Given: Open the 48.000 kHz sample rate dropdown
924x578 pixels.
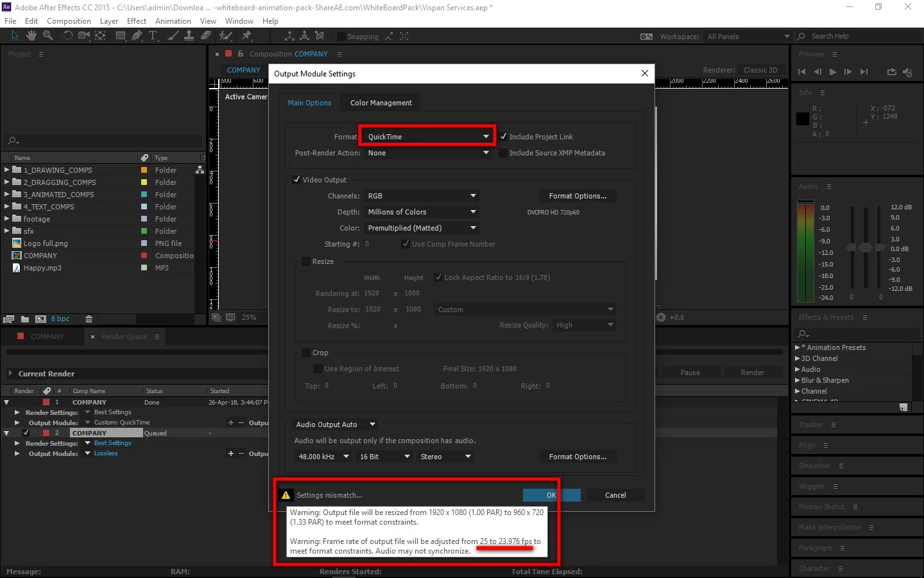Looking at the screenshot, I should 323,457.
